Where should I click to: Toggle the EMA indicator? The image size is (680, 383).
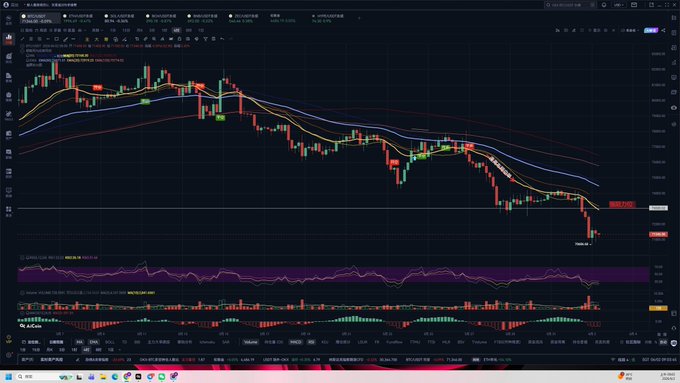(x=94, y=342)
